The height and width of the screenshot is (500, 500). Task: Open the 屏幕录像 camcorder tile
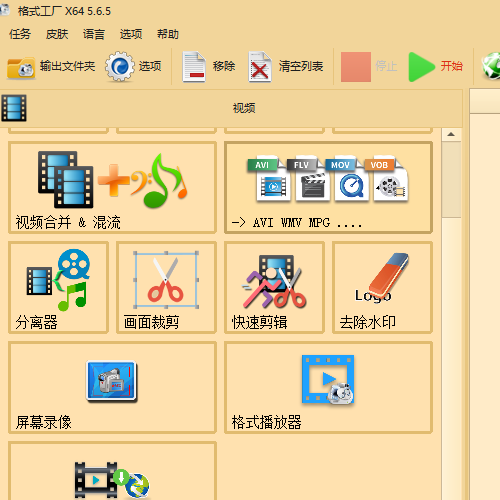tap(112, 387)
